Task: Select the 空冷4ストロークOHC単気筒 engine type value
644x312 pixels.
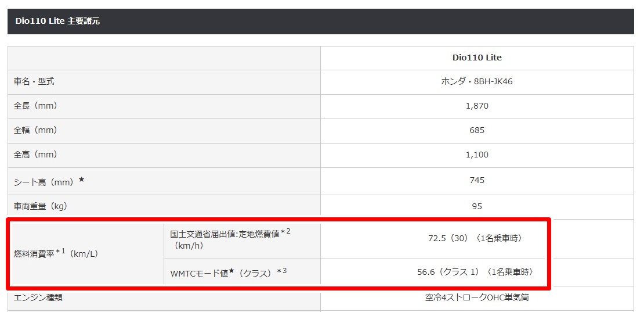Action: (476, 297)
